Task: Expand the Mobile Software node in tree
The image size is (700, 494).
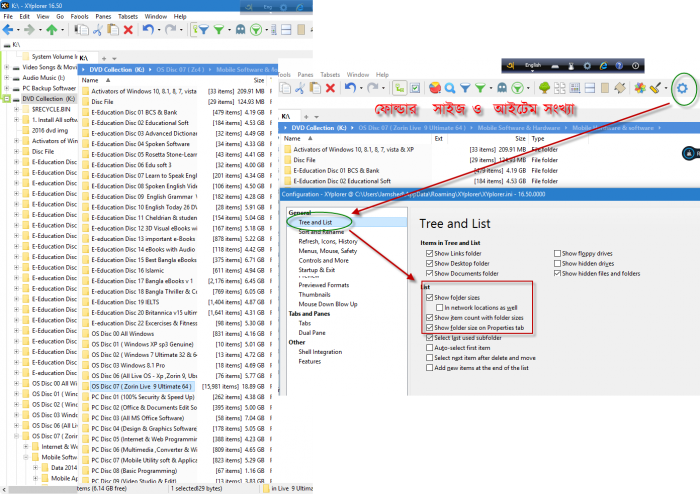Action: pos(25,457)
